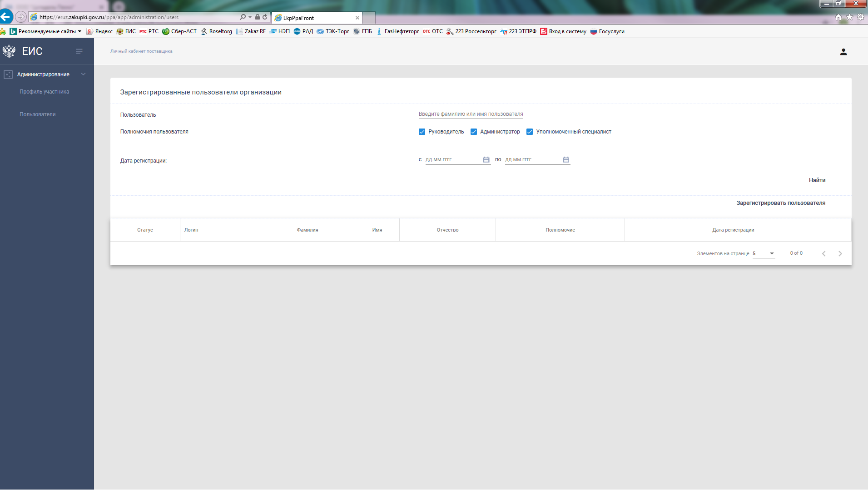Open the items per page dropdown
The width and height of the screenshot is (868, 490).
coord(764,254)
